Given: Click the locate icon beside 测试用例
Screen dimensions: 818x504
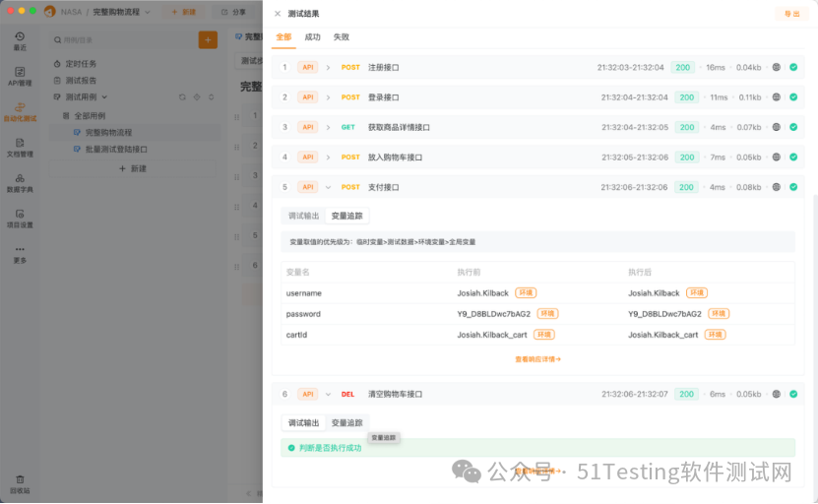Looking at the screenshot, I should click(197, 97).
